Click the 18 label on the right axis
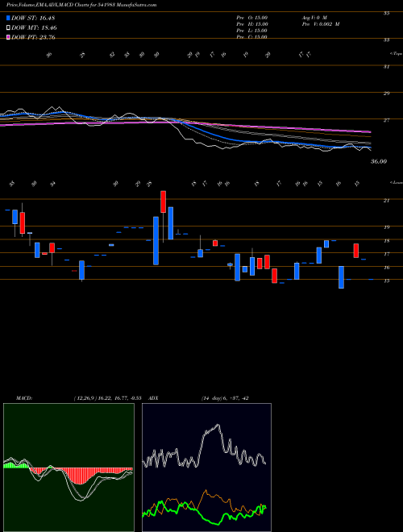Image resolution: width=403 pixels, height=532 pixels. [x=386, y=241]
